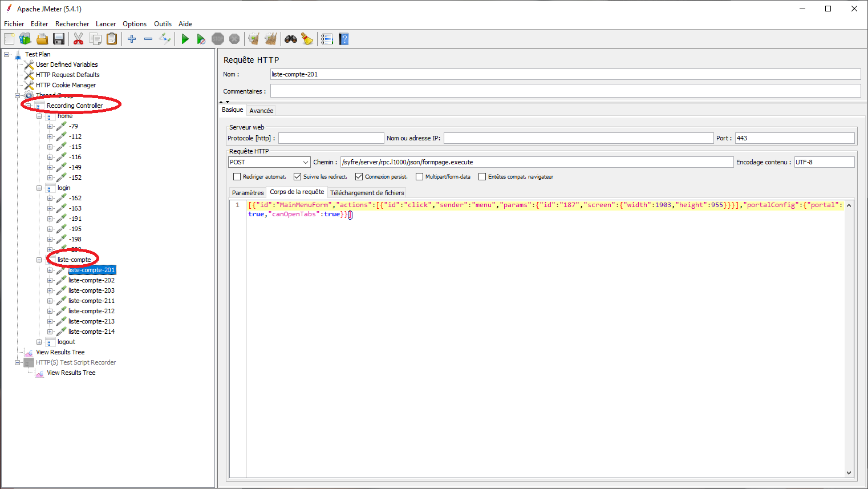
Task: Click the Save test plan floppy icon
Action: [58, 39]
